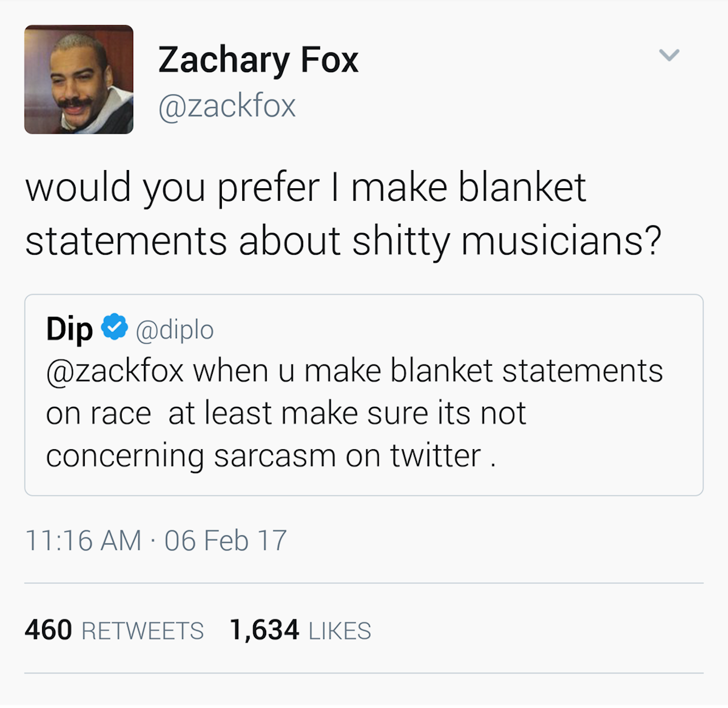Click "concerning sarcasm on twitter" quoted line
Viewport: 728px width, 708px height.
coord(271,456)
